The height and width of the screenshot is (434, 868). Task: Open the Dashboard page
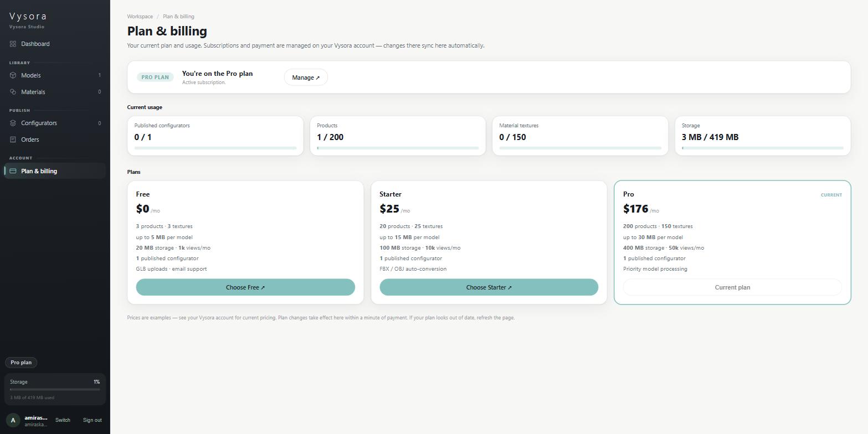coord(55,44)
